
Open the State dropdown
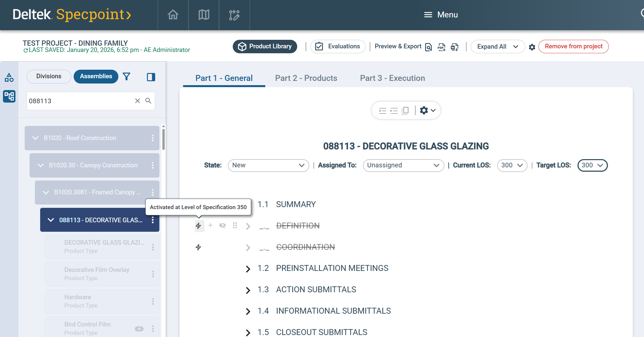pyautogui.click(x=268, y=165)
